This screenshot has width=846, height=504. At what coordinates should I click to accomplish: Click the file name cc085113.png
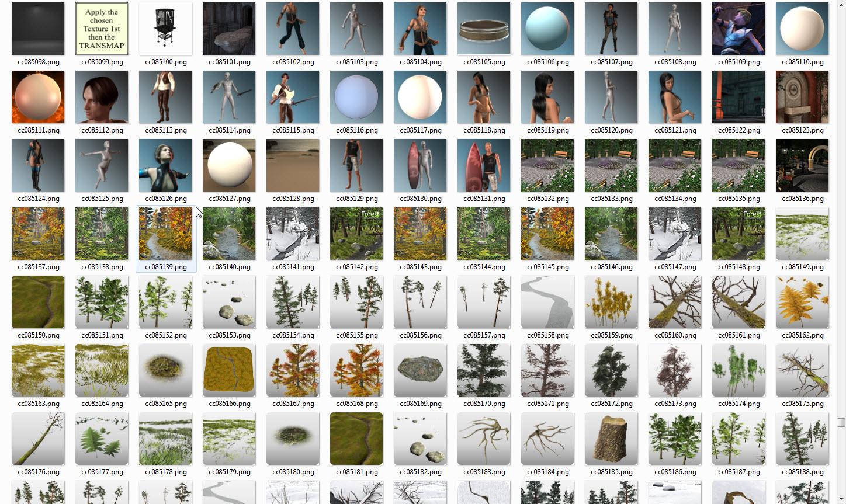click(166, 130)
